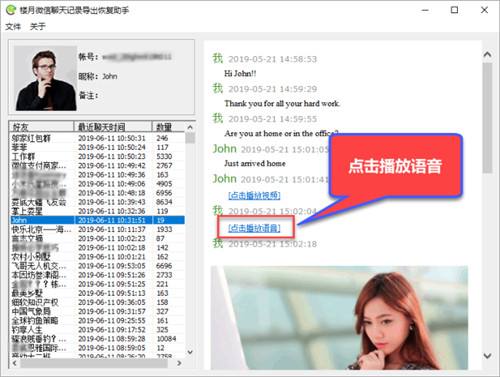Image resolution: width=500 pixels, height=377 pixels.
Task: Click the count cell 221
Action: tap(162, 284)
